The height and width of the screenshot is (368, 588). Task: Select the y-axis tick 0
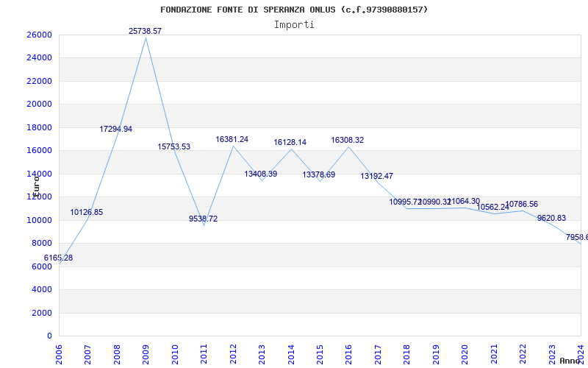coord(49,336)
